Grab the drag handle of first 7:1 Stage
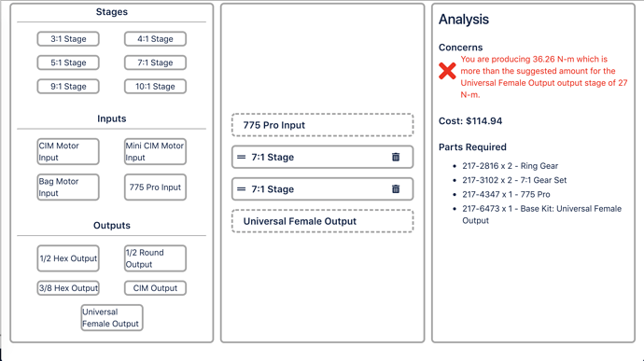Image resolution: width=644 pixels, height=361 pixels. click(x=242, y=157)
